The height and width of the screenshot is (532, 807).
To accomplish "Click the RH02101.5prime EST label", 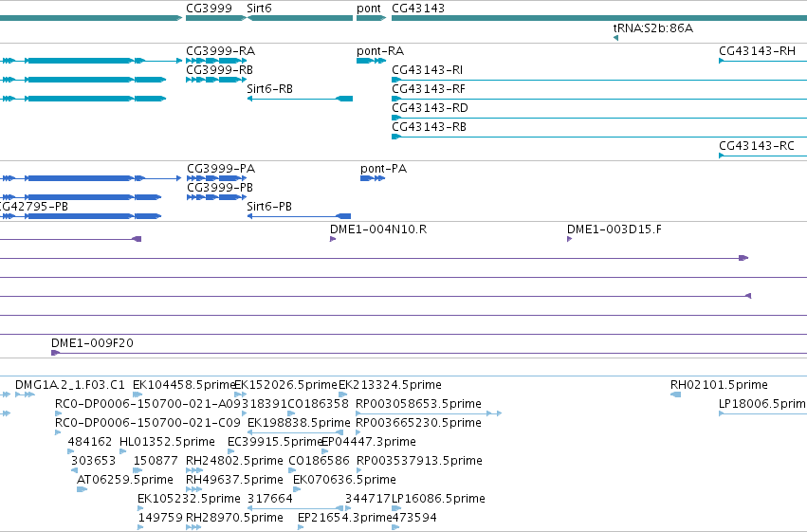I will [719, 385].
